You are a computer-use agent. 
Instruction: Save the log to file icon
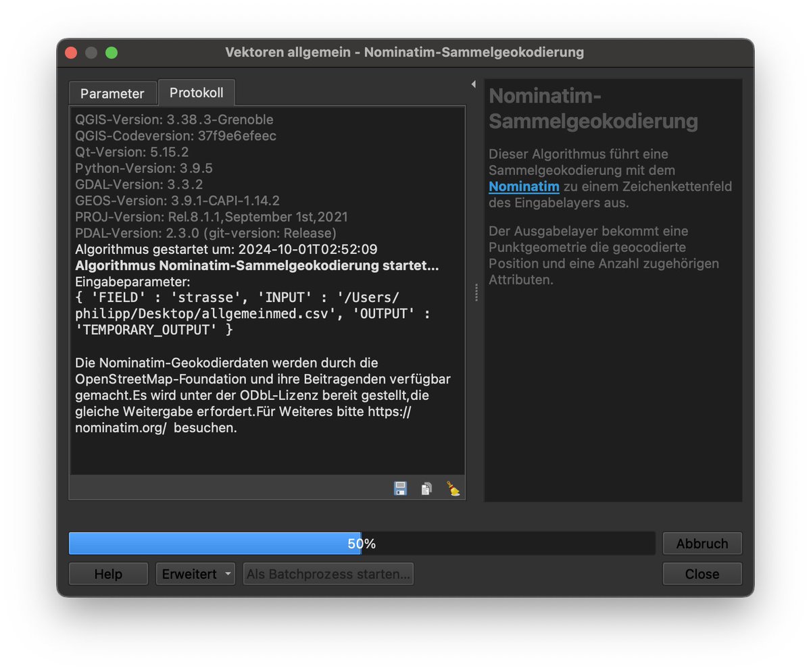(401, 488)
